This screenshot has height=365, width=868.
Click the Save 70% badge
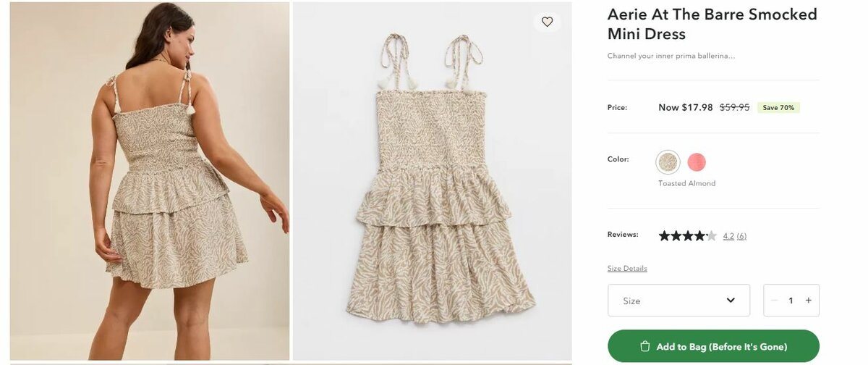[778, 108]
